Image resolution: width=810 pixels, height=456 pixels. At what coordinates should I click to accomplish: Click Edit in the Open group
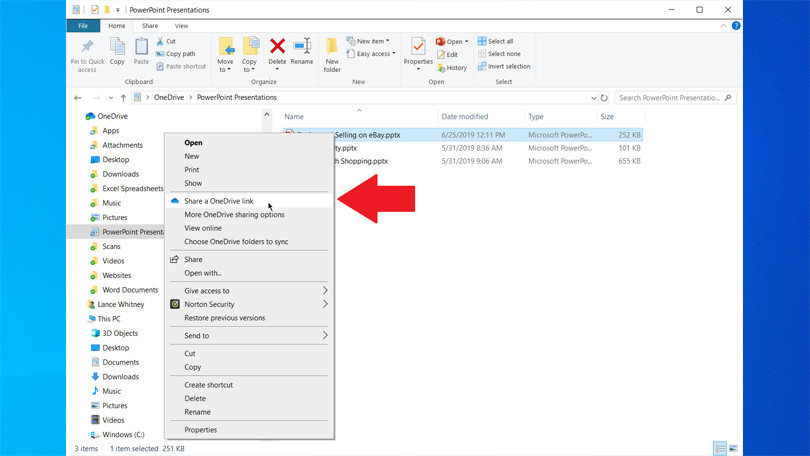[x=447, y=54]
